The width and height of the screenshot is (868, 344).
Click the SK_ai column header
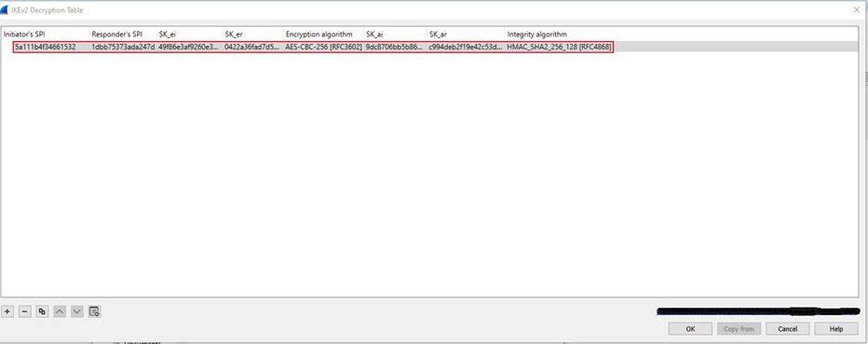pos(395,34)
